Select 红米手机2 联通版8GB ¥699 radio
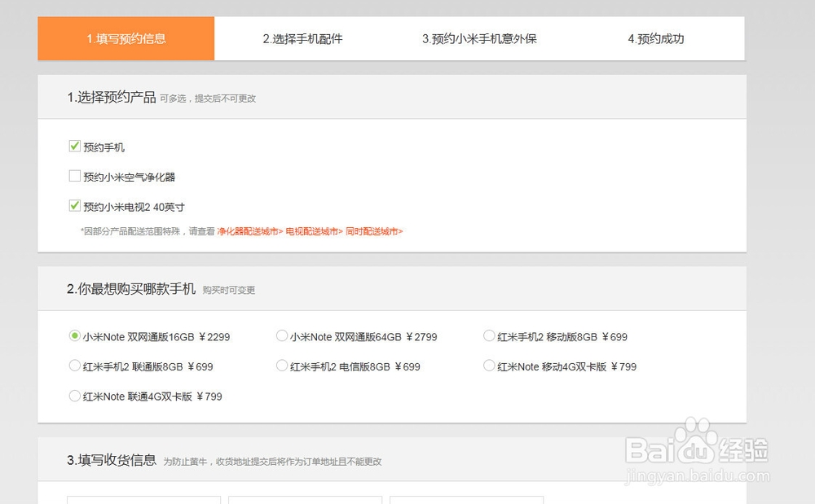This screenshot has width=815, height=504. pos(75,366)
